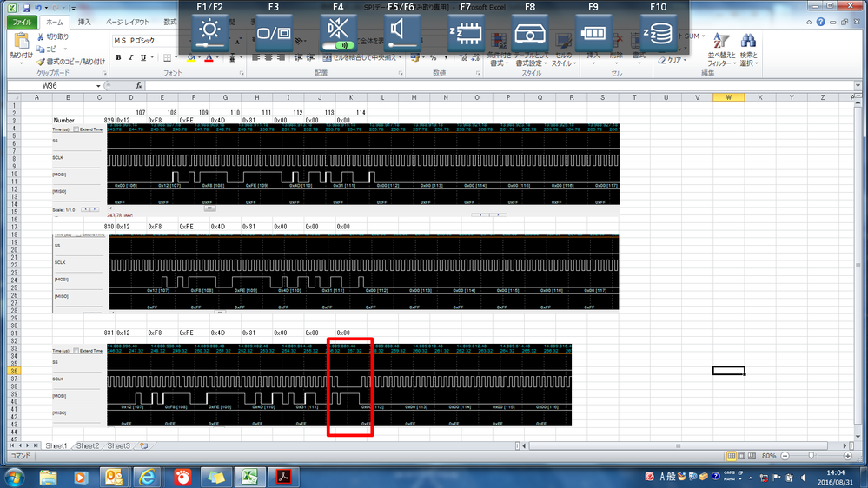Screen dimensions: 868x488
Task: Open the underline style dropdown arrow
Action: coord(151,57)
